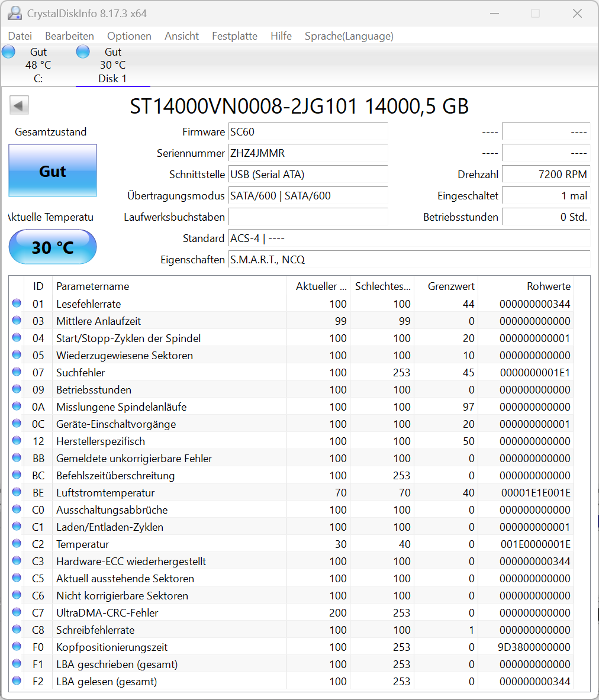Click the CrystalDiskInfo app icon in title bar
This screenshot has width=599, height=700.
point(15,14)
